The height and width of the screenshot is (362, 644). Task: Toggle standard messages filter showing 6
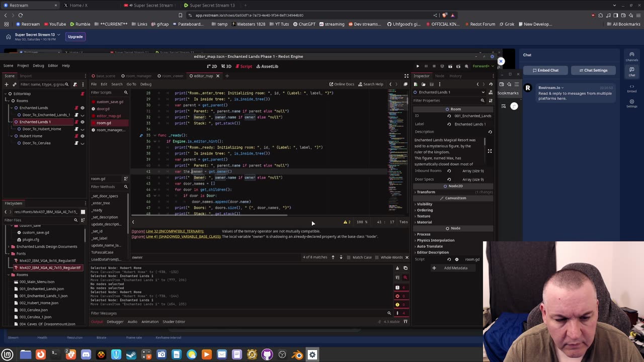(x=401, y=288)
